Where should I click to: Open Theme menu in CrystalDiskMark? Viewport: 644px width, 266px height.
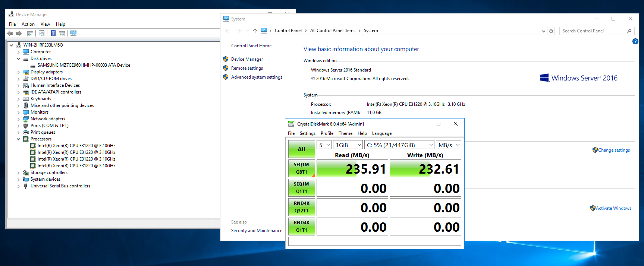click(x=345, y=133)
